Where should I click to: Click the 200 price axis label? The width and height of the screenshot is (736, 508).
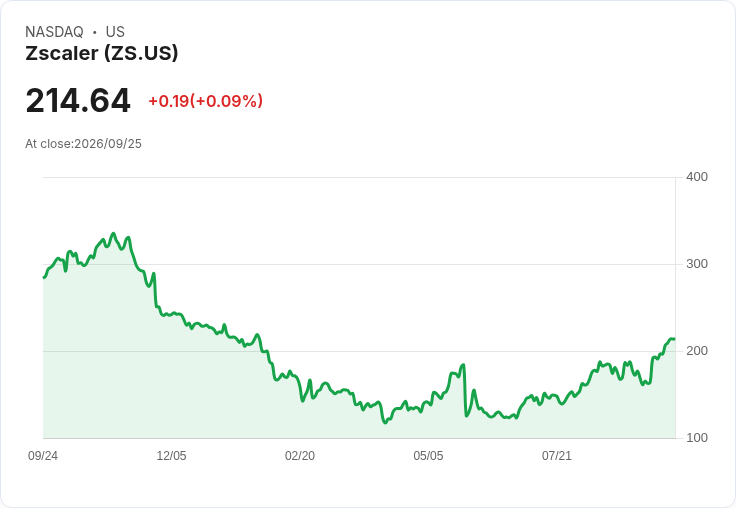[697, 351]
